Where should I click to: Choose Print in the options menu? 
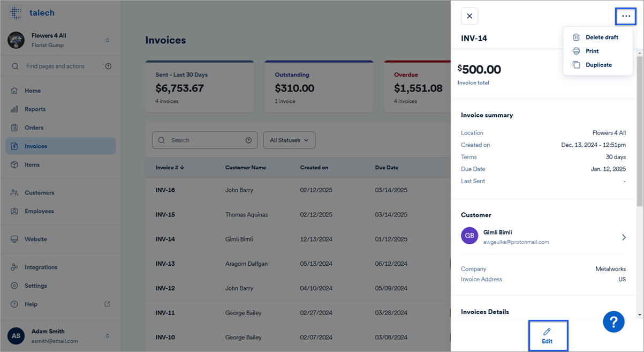592,51
